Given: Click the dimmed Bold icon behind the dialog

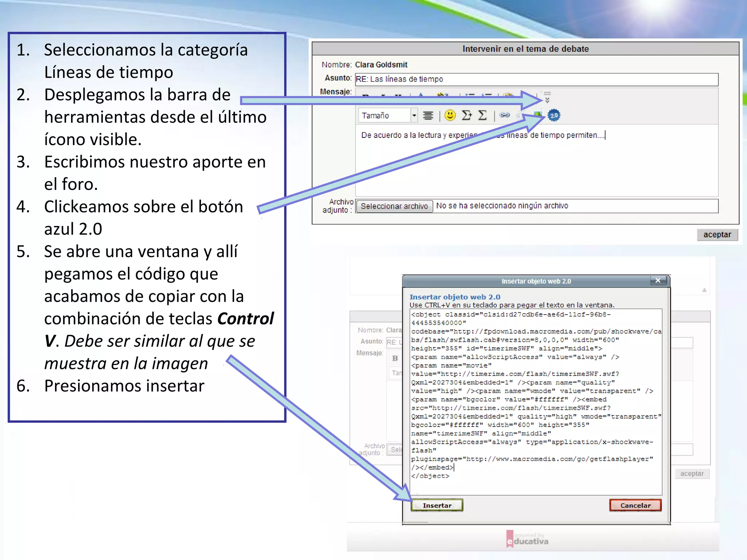Looking at the screenshot, I should pos(395,358).
